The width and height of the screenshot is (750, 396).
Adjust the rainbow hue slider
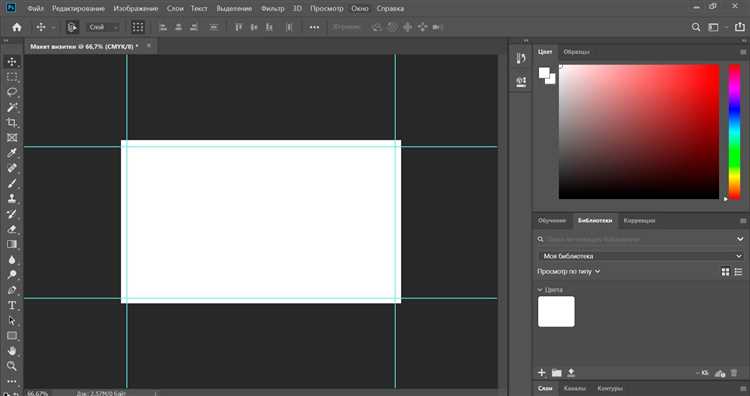(x=734, y=132)
